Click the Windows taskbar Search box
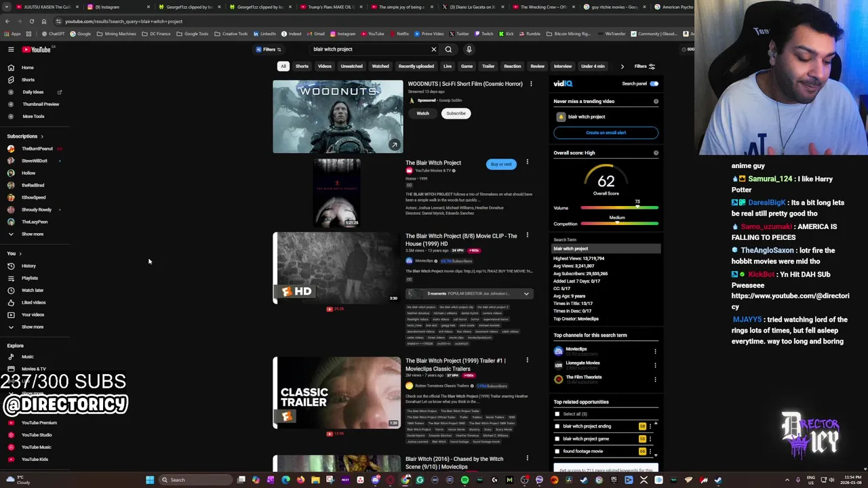Screen dimensions: 868x488 pos(196,480)
